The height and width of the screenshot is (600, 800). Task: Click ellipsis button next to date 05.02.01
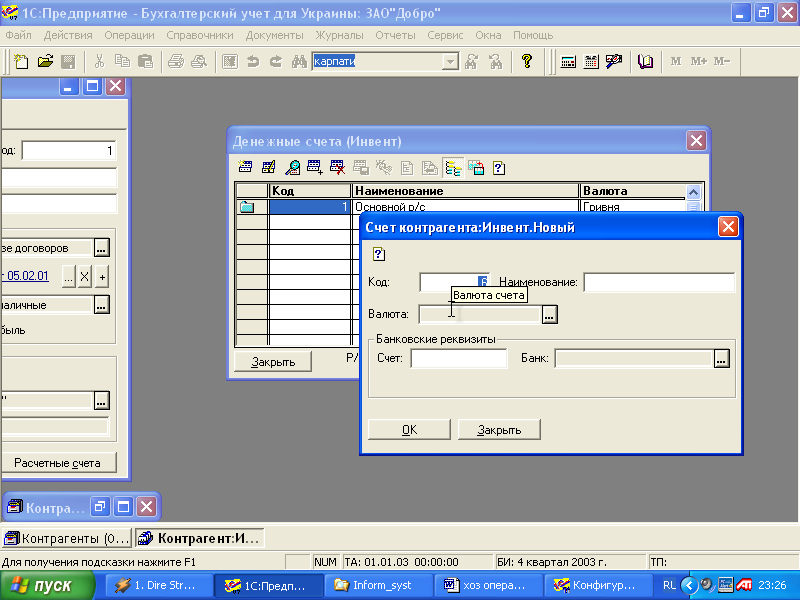(68, 277)
